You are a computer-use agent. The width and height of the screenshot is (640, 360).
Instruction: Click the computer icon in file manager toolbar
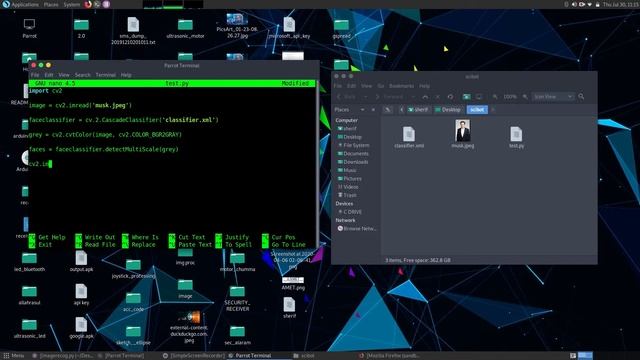(x=479, y=97)
